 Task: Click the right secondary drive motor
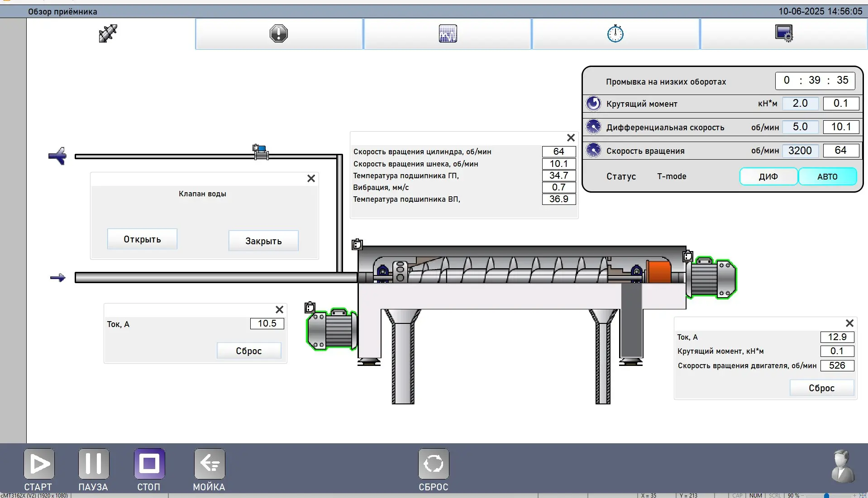(711, 278)
